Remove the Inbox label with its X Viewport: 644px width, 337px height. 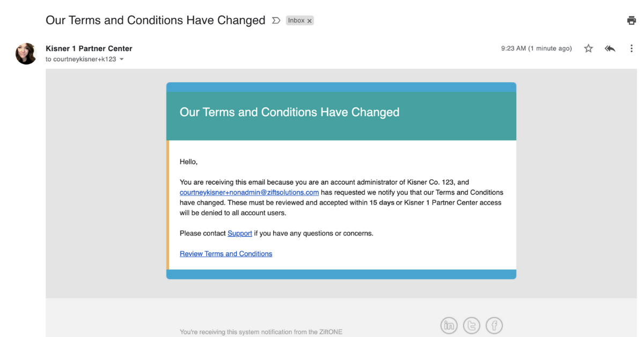point(310,21)
